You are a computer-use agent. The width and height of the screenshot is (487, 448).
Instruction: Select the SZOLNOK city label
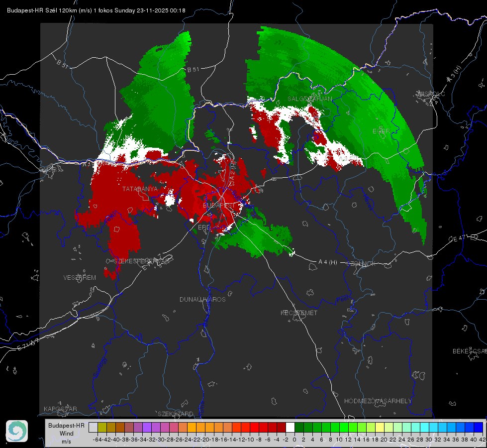(361, 264)
